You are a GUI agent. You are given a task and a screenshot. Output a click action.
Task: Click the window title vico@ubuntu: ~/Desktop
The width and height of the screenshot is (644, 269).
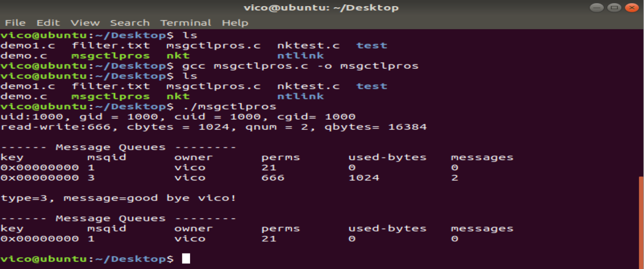[321, 8]
